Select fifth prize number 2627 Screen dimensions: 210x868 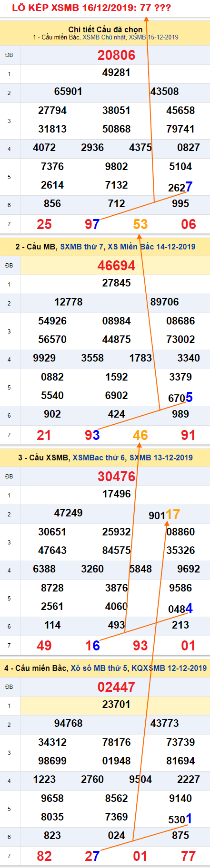pyautogui.click(x=180, y=187)
